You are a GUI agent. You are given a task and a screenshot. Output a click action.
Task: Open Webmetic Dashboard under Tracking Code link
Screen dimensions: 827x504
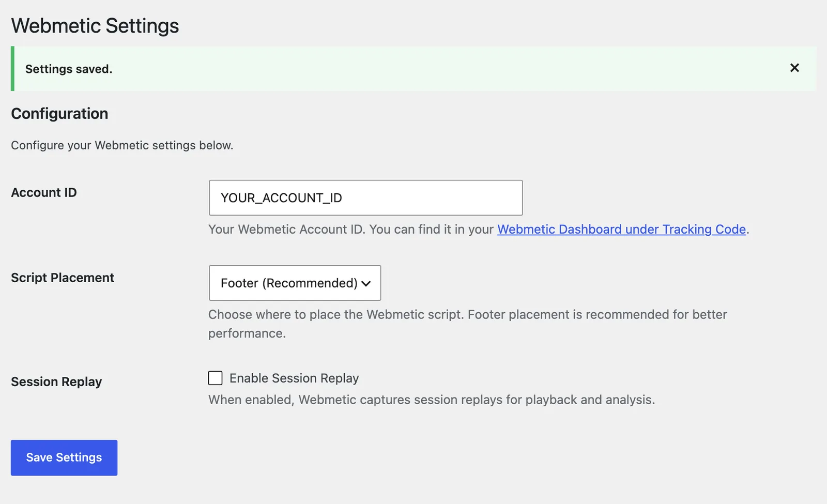(621, 229)
